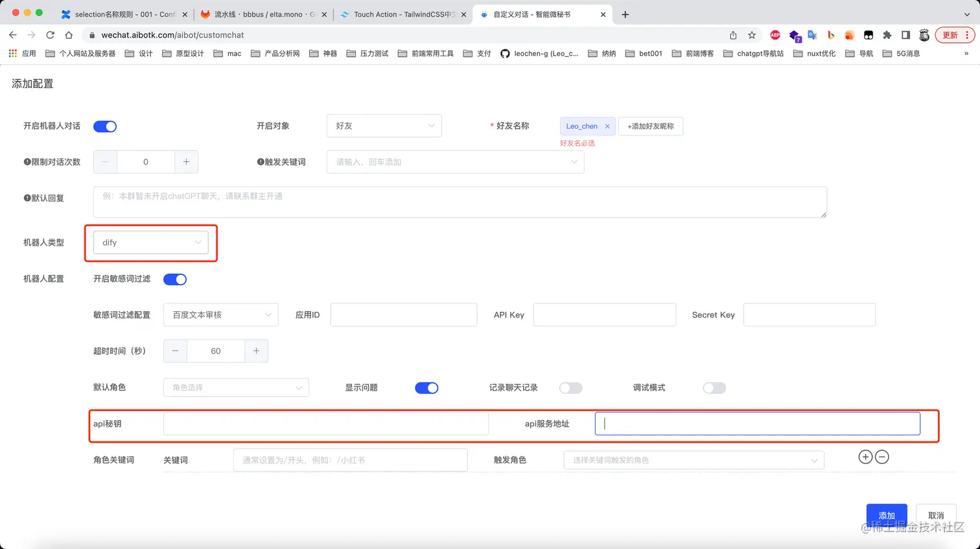980x549 pixels.
Task: Focus the API Key input field
Action: point(605,315)
